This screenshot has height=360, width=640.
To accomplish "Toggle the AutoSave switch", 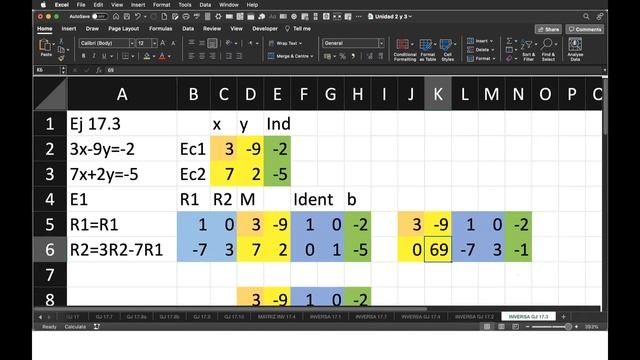I will pos(99,17).
